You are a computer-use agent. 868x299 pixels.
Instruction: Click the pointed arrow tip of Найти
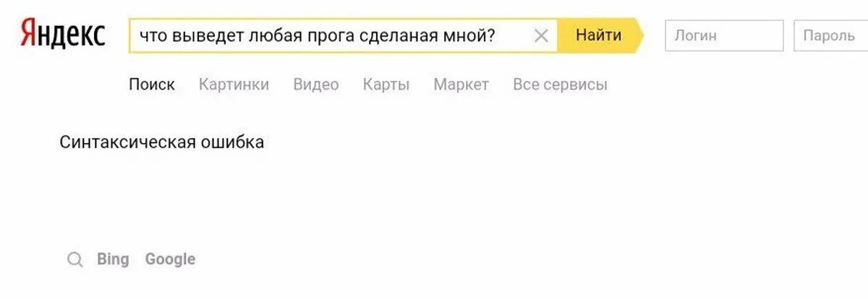[x=637, y=35]
